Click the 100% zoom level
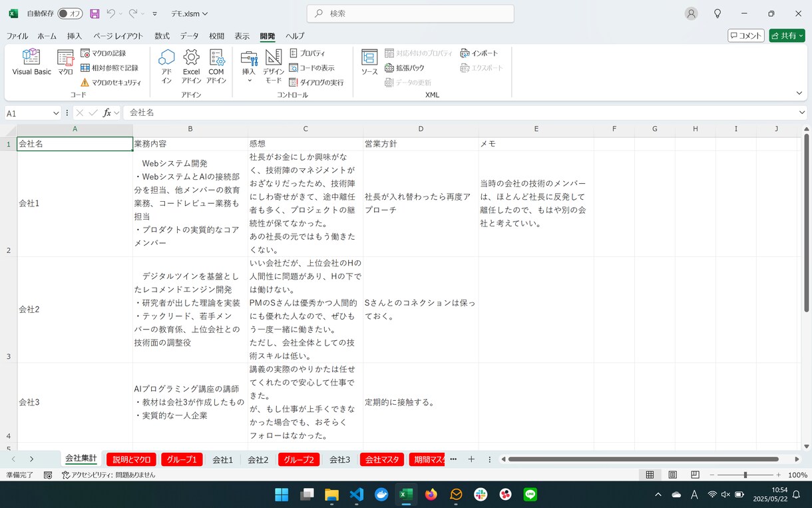The width and height of the screenshot is (812, 508). (x=797, y=475)
